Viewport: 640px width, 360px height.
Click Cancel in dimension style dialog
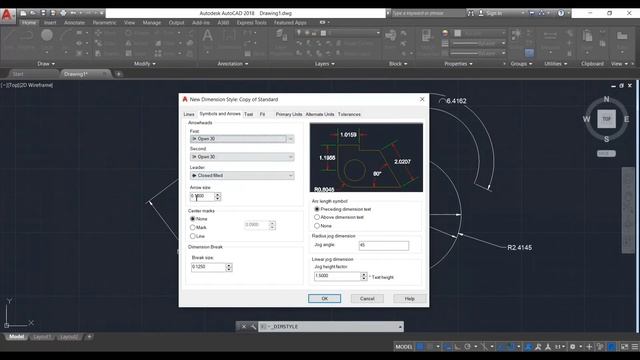(367, 298)
